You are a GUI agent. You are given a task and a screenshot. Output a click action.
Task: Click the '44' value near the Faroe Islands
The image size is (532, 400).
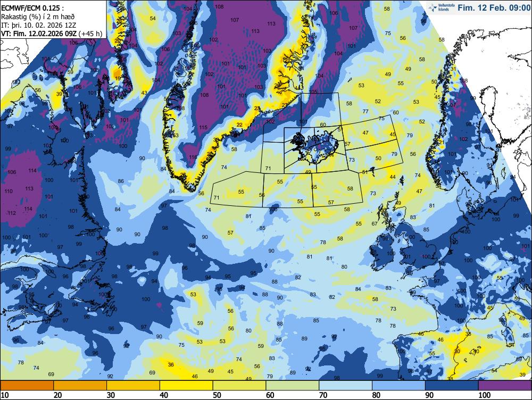pyautogui.click(x=393, y=177)
